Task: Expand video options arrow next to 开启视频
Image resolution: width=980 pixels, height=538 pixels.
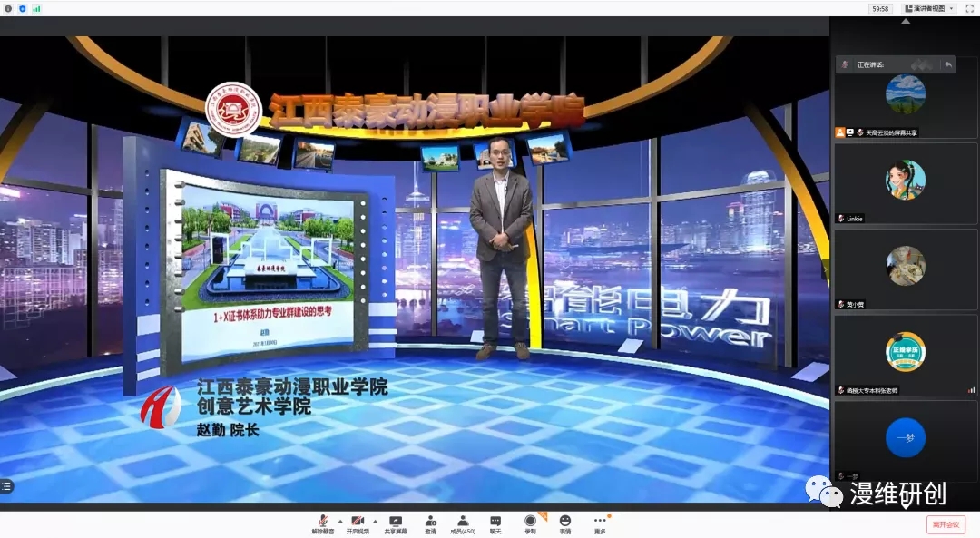Action: pos(375,521)
